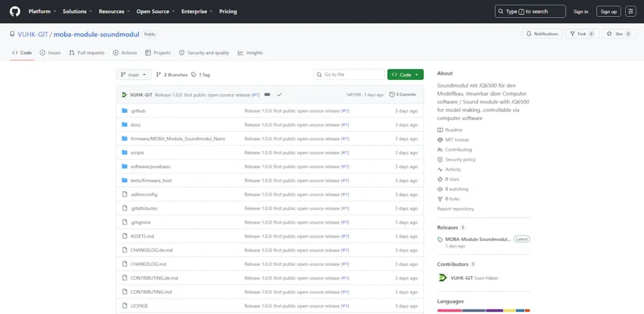The height and width of the screenshot is (314, 644).
Task: Click the LICENSE file icon
Action: 125,306
